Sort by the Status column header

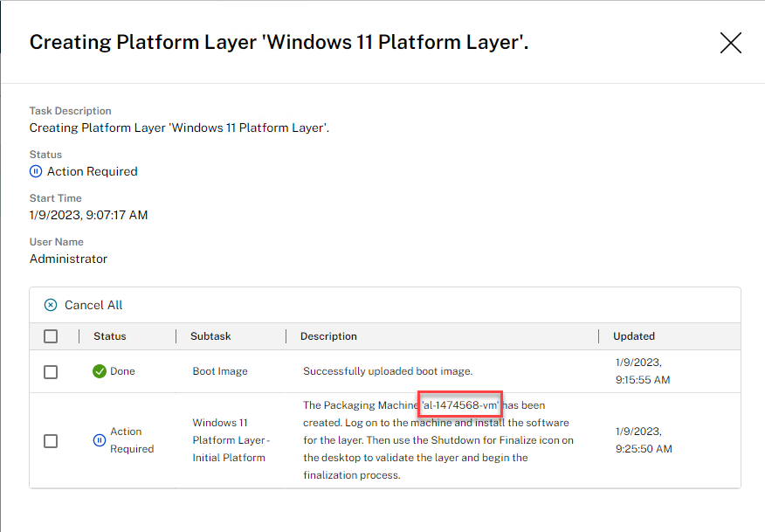[110, 336]
